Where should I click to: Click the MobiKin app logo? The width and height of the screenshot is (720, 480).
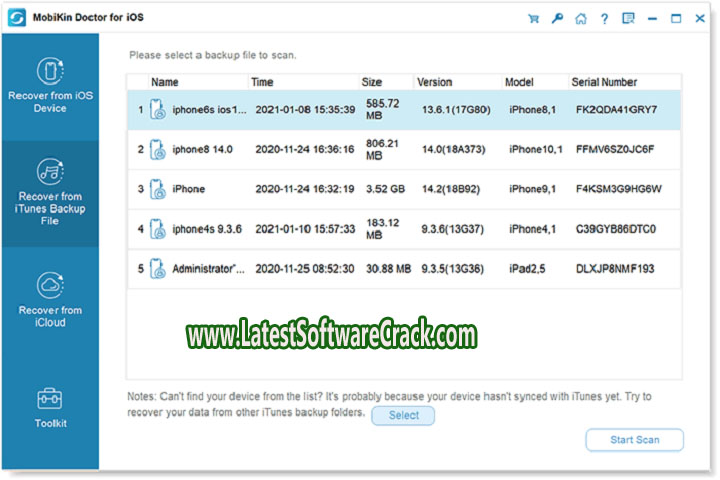[x=17, y=18]
